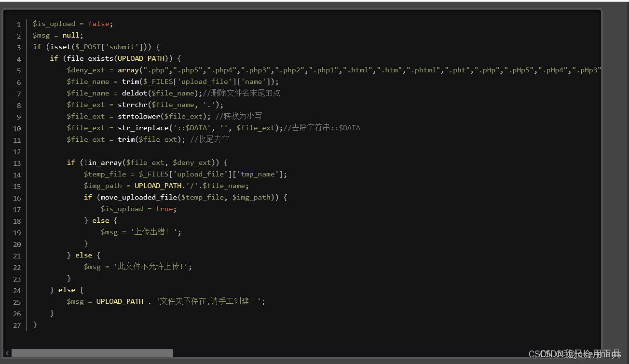Click the text "$is_upload = false;"
Screen dimensions: 629x364
73,24
